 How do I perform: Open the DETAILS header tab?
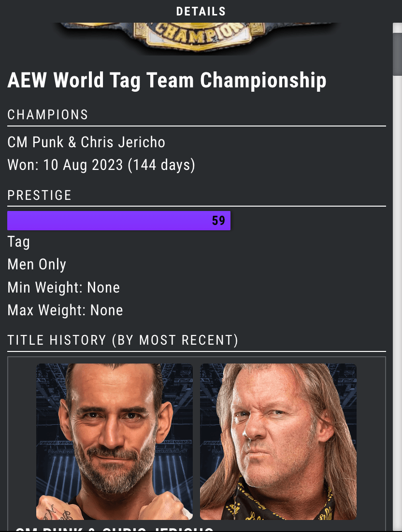tap(201, 11)
